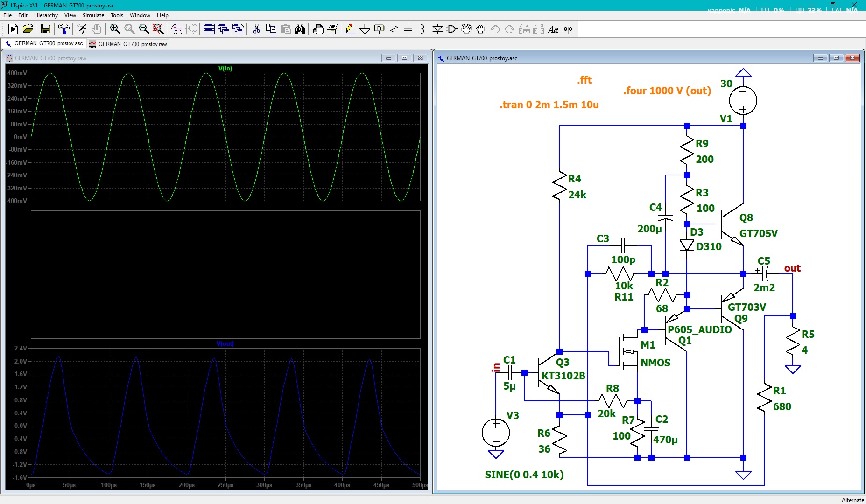The height and width of the screenshot is (504, 866).
Task: Select the Copy tool icon
Action: (271, 29)
